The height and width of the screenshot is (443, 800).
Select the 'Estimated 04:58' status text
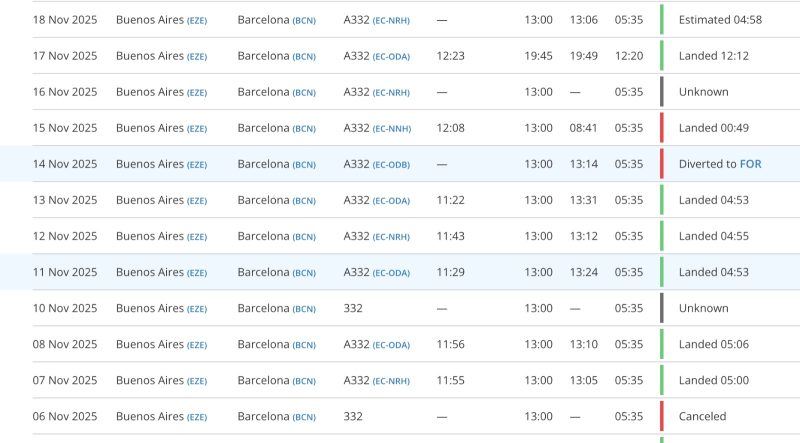point(720,20)
